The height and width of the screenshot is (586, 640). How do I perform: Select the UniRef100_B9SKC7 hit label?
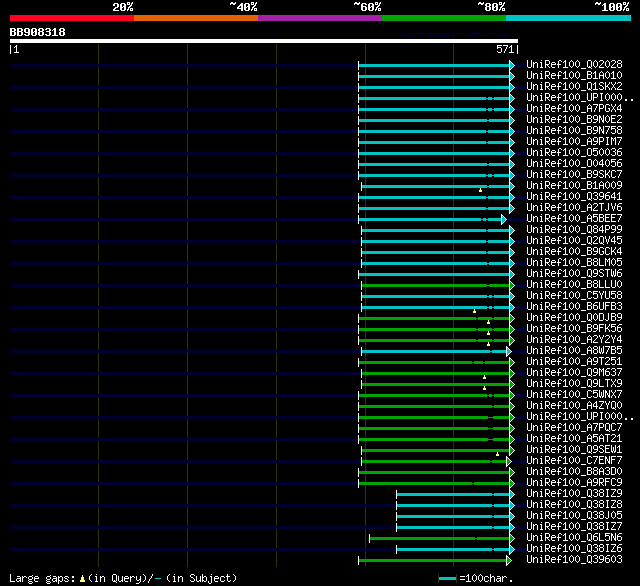coord(574,175)
